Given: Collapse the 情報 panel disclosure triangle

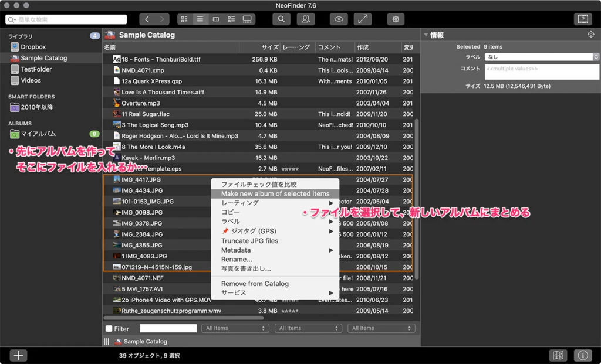Looking at the screenshot, I should (x=426, y=35).
